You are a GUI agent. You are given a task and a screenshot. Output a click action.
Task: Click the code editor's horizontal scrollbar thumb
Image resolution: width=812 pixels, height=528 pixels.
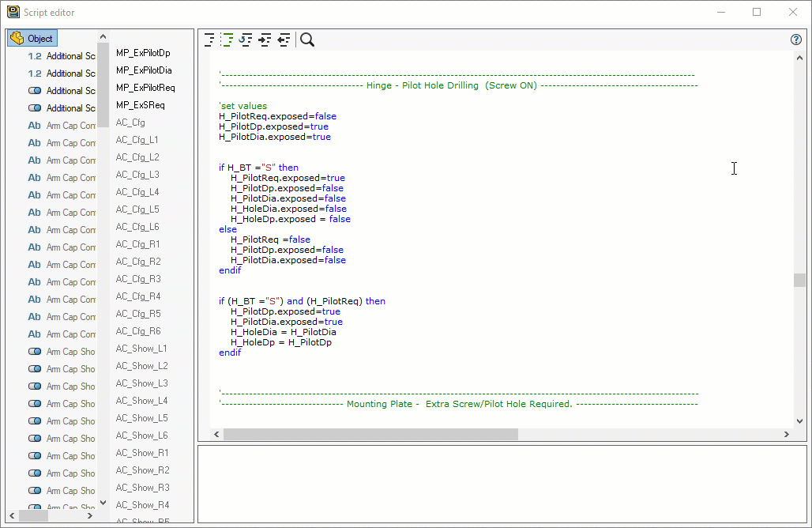point(370,434)
